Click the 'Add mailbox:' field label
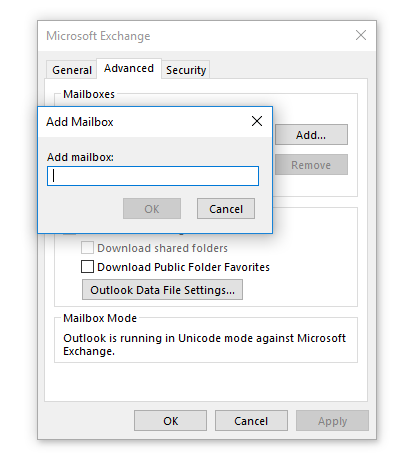 tap(80, 157)
